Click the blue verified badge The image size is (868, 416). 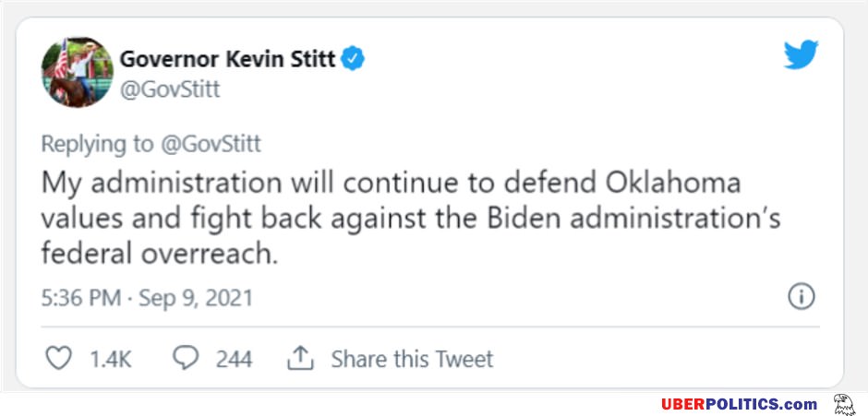[x=354, y=60]
